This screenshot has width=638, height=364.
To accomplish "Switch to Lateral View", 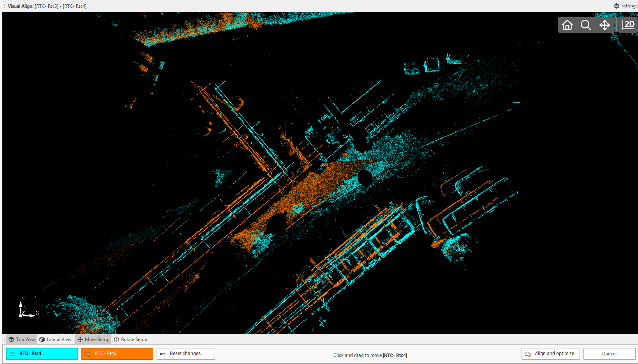I will coord(55,339).
